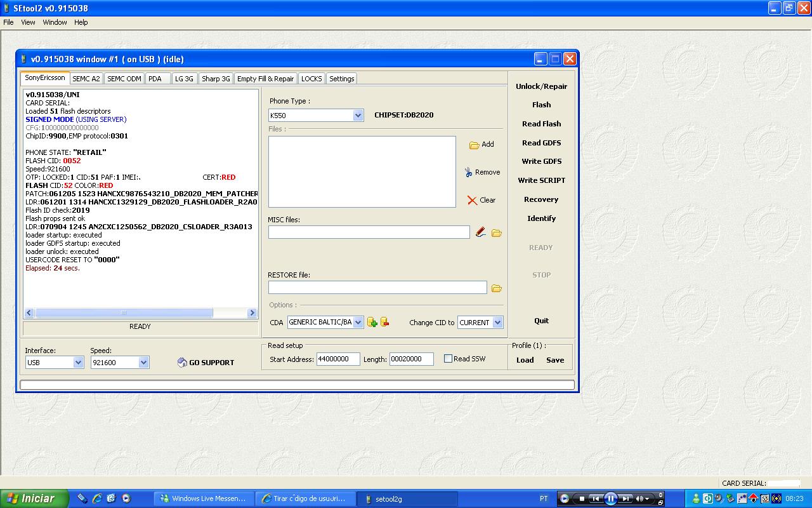Click the first quick launch pen icon
The image size is (812, 508).
pos(82,498)
